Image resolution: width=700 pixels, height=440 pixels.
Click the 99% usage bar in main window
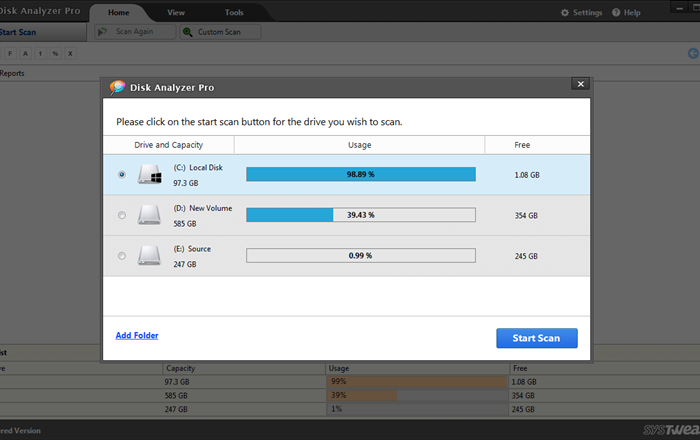pyautogui.click(x=417, y=382)
